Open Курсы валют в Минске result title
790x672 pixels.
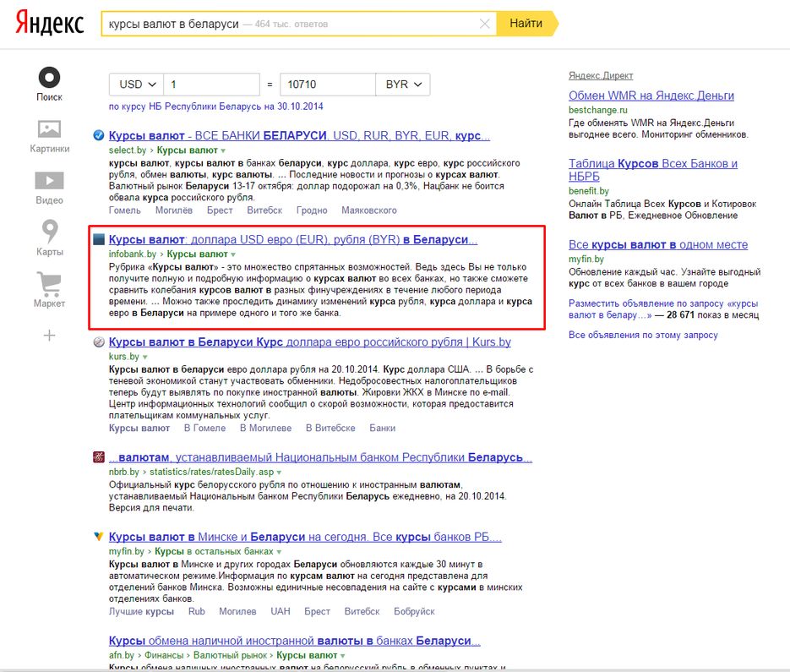click(x=305, y=537)
